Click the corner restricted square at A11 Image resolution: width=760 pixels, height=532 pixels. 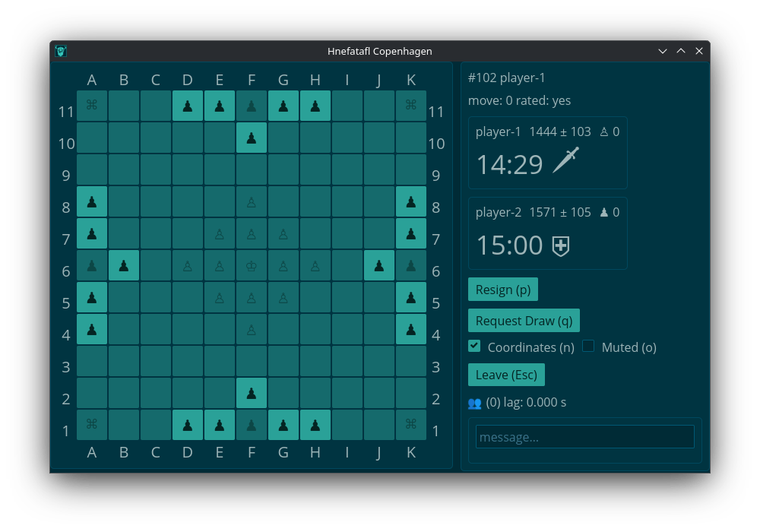click(x=92, y=106)
